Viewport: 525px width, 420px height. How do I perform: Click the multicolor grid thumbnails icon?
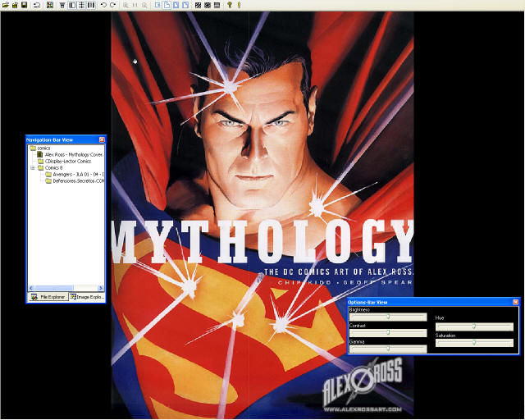[50, 5]
